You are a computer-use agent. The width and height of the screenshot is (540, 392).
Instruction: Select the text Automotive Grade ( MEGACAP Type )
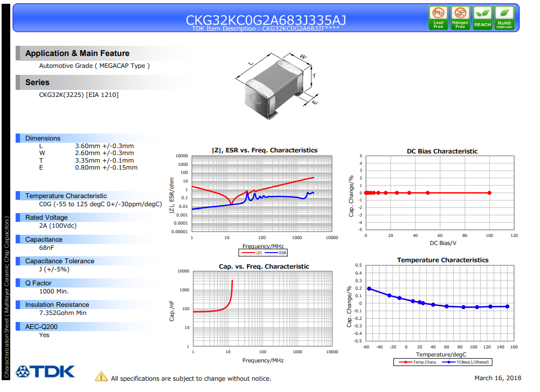[x=94, y=66]
